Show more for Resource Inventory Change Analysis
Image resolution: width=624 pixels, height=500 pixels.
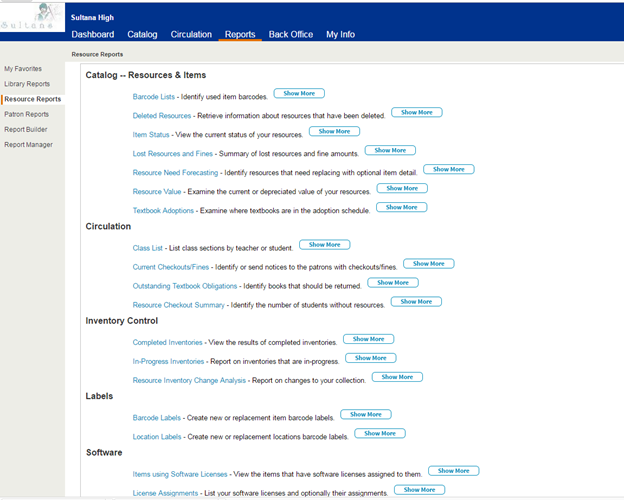[x=397, y=377]
